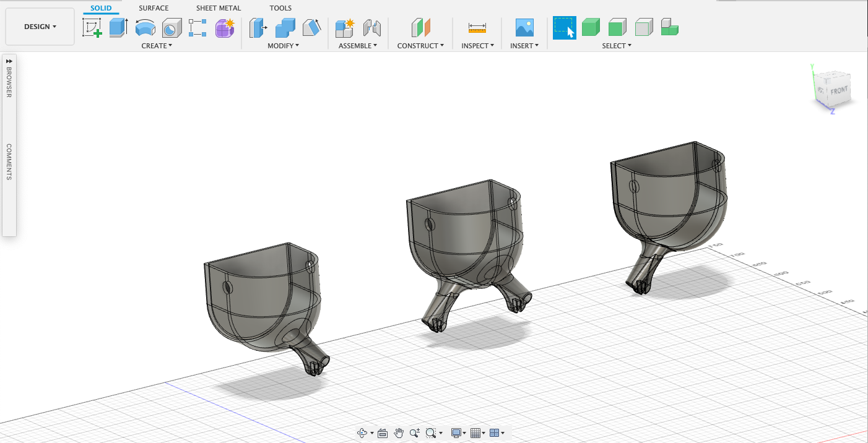Open the MODIFY dropdown menu
The image size is (868, 443).
(284, 46)
